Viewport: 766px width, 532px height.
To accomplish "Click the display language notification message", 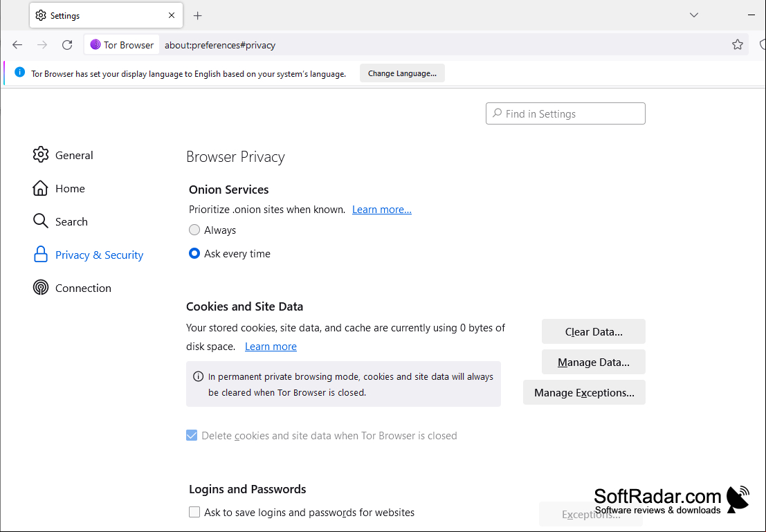I will tap(189, 74).
